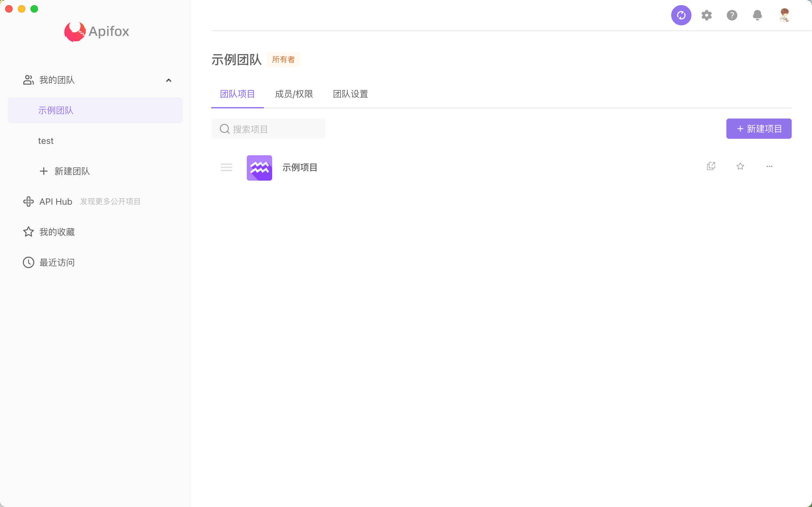
Task: Collapse the 我的团队 section chevron
Action: point(168,80)
